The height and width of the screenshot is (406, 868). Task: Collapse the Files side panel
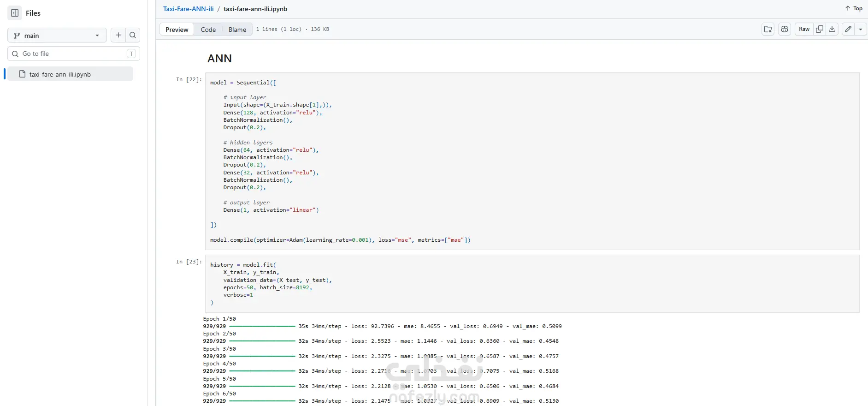[15, 13]
